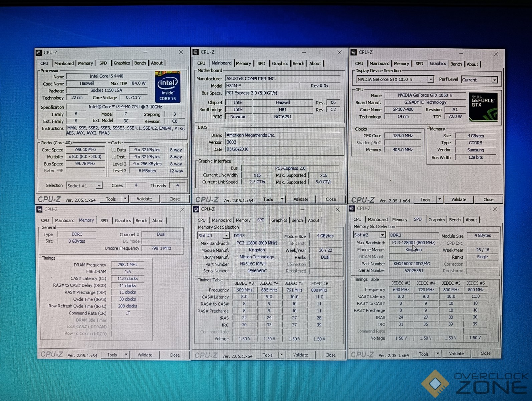Click the motherboard Model field H81M-E
532x401 pixels.
(261, 86)
